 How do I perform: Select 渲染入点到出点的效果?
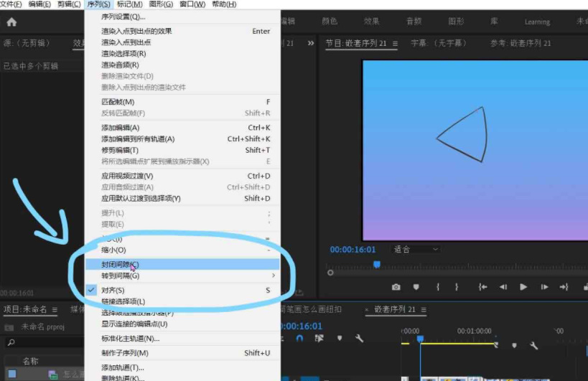coord(182,31)
